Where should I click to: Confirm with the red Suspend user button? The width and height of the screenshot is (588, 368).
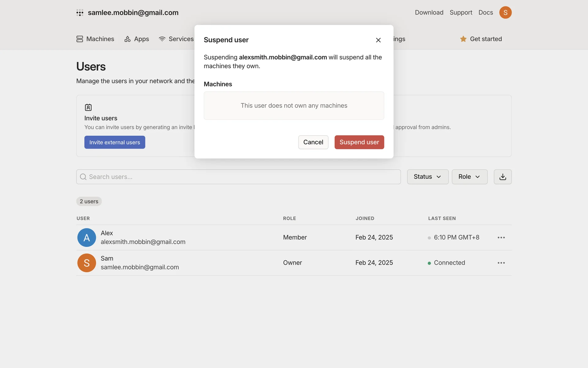pos(359,142)
